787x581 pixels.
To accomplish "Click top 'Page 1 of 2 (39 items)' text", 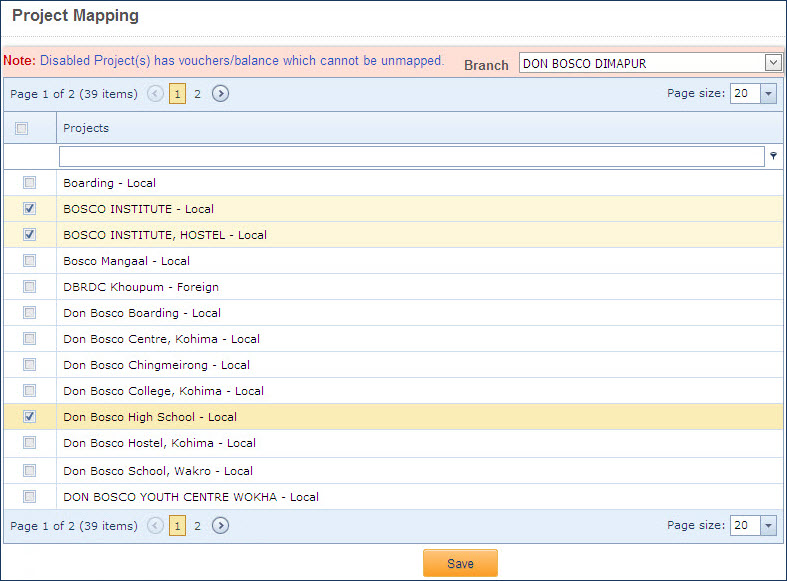I will pyautogui.click(x=74, y=94).
